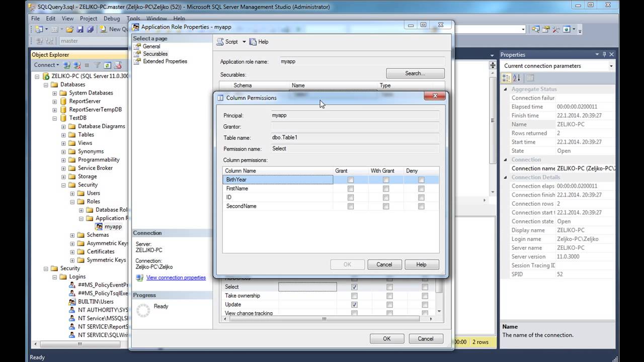Select Categorized view icon in Properties panel
The image size is (644, 362).
click(x=507, y=77)
